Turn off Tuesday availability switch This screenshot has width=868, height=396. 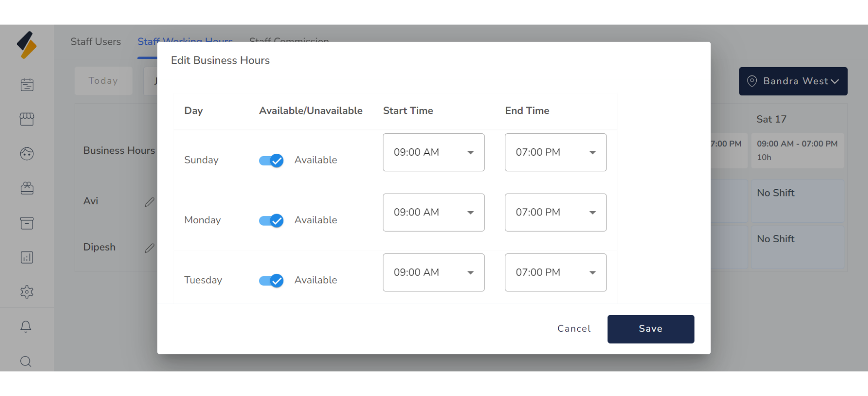(271, 281)
